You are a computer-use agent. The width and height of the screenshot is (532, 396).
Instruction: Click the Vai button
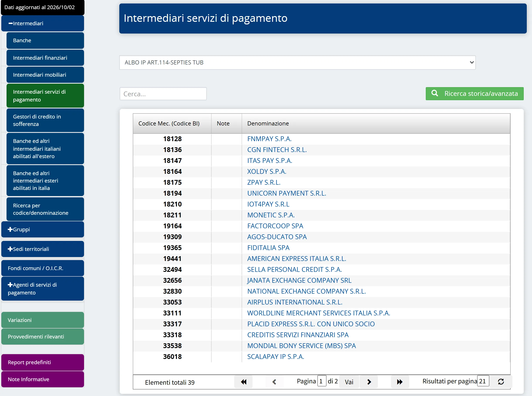349,382
